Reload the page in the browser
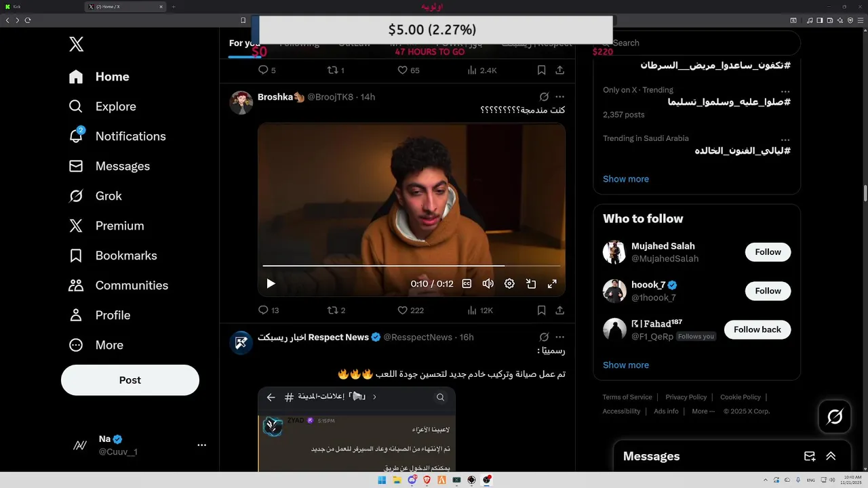Viewport: 868px width, 488px height. pos(28,20)
